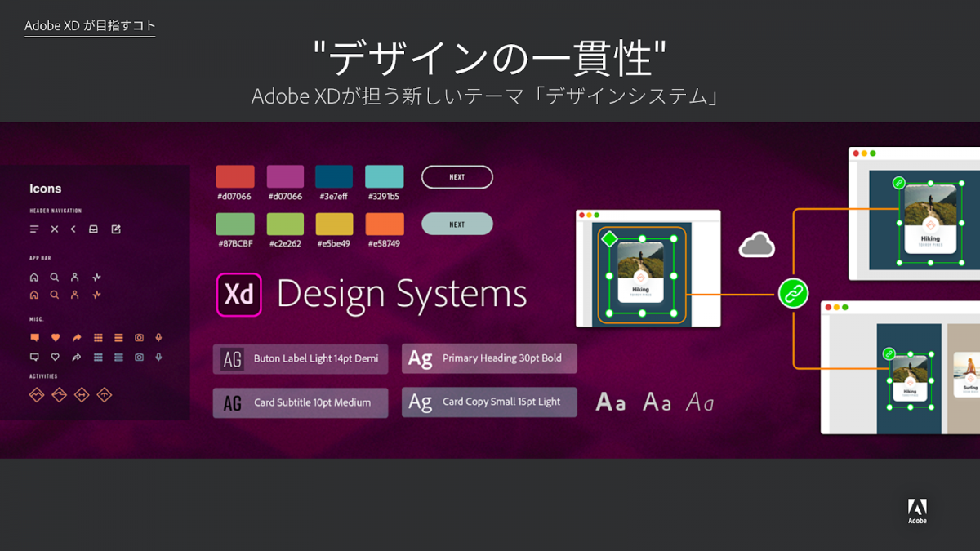Screen dimensions: 980x551
Task: Click the blue-gray camera icon
Action: (140, 357)
